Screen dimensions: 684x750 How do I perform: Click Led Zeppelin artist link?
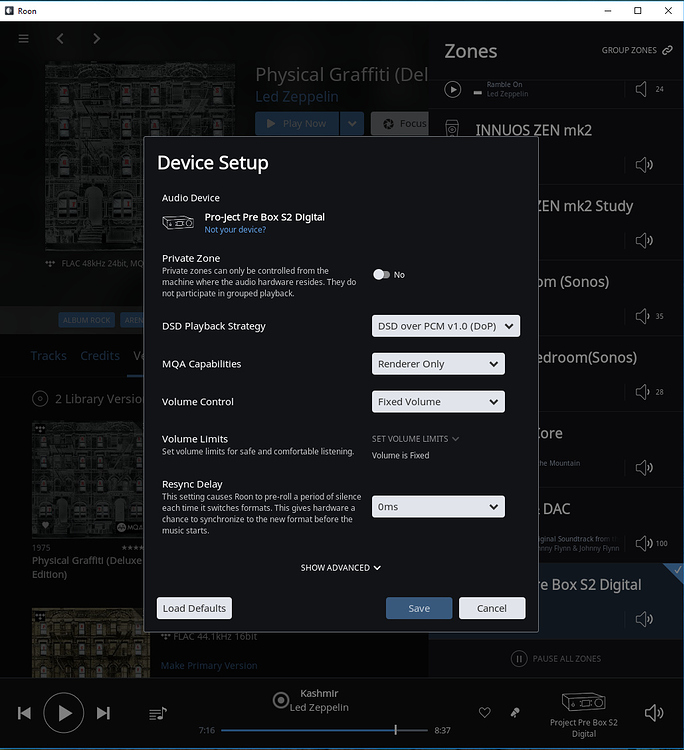point(297,97)
